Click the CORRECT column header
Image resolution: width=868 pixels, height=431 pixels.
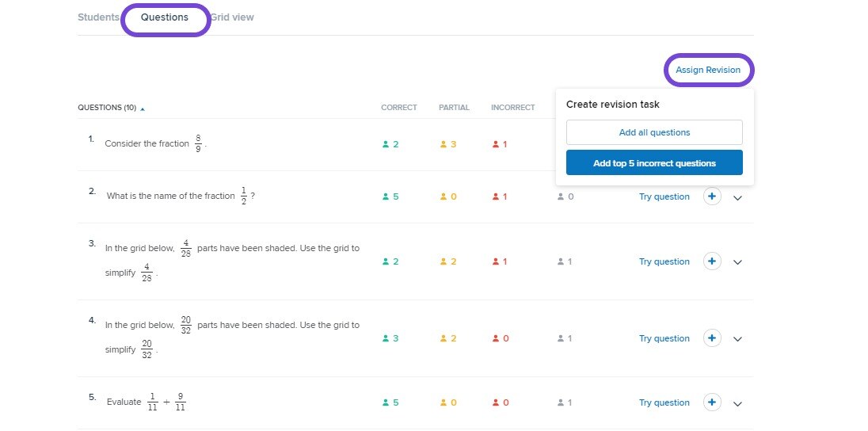coord(398,108)
